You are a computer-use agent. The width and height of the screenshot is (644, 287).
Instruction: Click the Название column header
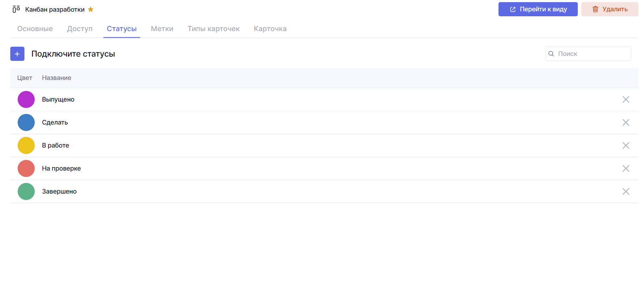click(57, 78)
